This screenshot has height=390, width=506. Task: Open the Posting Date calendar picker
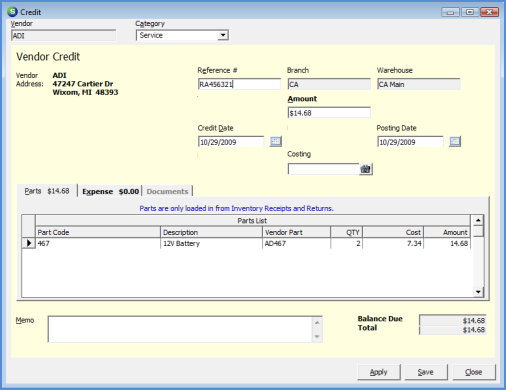pyautogui.click(x=455, y=141)
